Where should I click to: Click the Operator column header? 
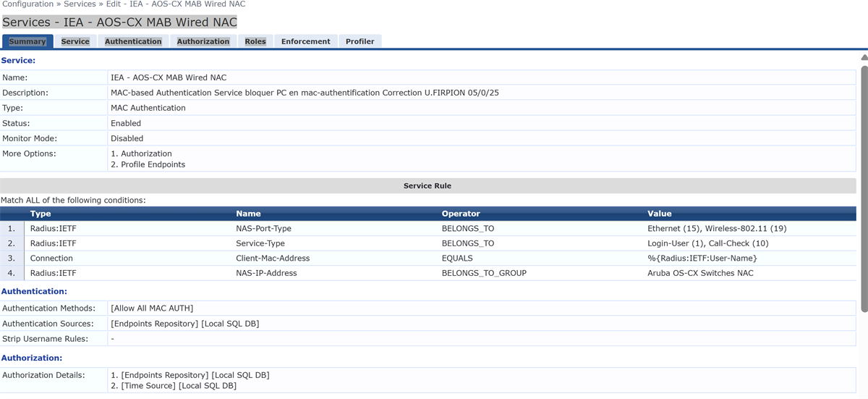point(461,214)
